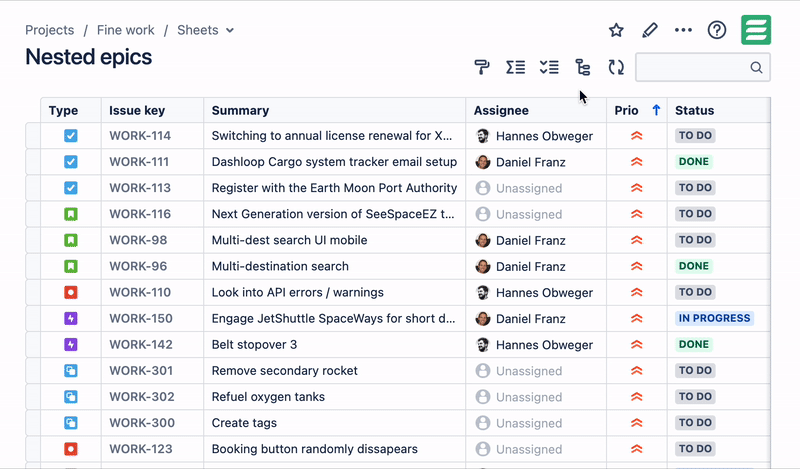
Task: Open issue WORK-114
Action: point(140,136)
